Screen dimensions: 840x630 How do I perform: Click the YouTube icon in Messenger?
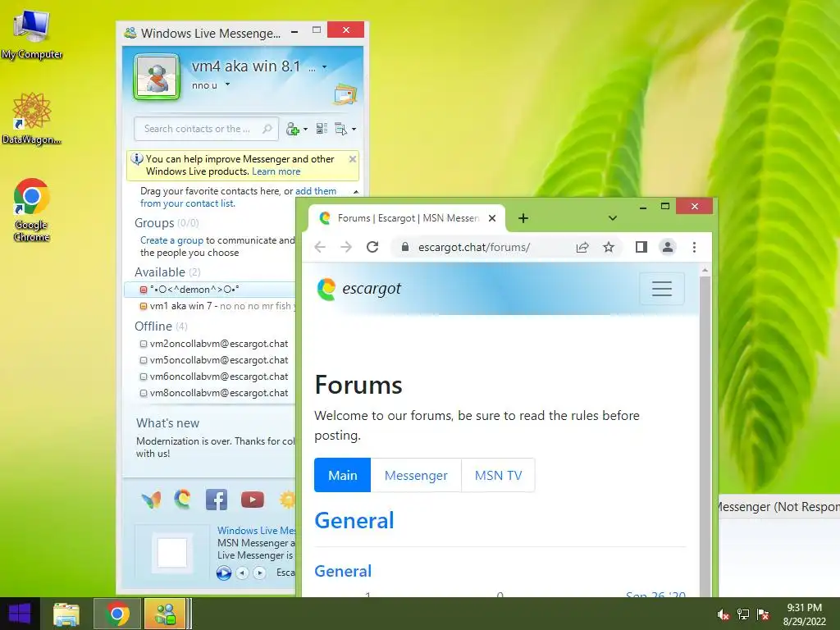tap(253, 500)
